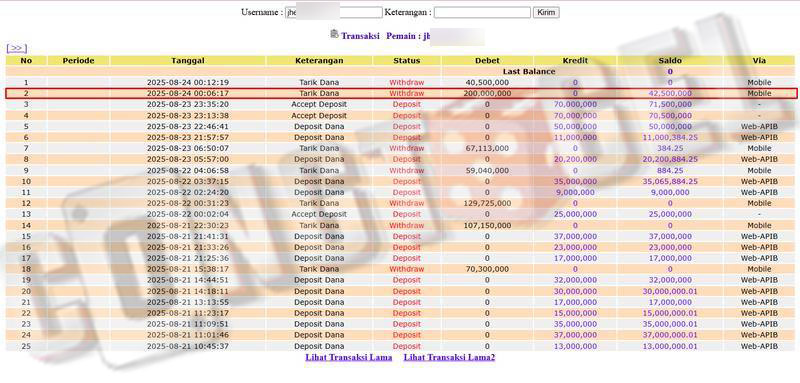The image size is (800, 383).
Task: Click the Username input field
Action: [334, 12]
